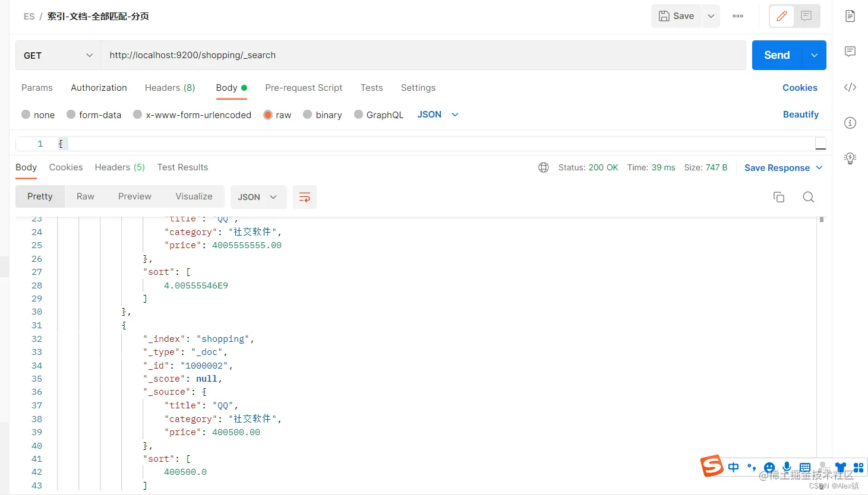This screenshot has height=495, width=868.
Task: Switch response view to Pretty
Action: pyautogui.click(x=40, y=196)
